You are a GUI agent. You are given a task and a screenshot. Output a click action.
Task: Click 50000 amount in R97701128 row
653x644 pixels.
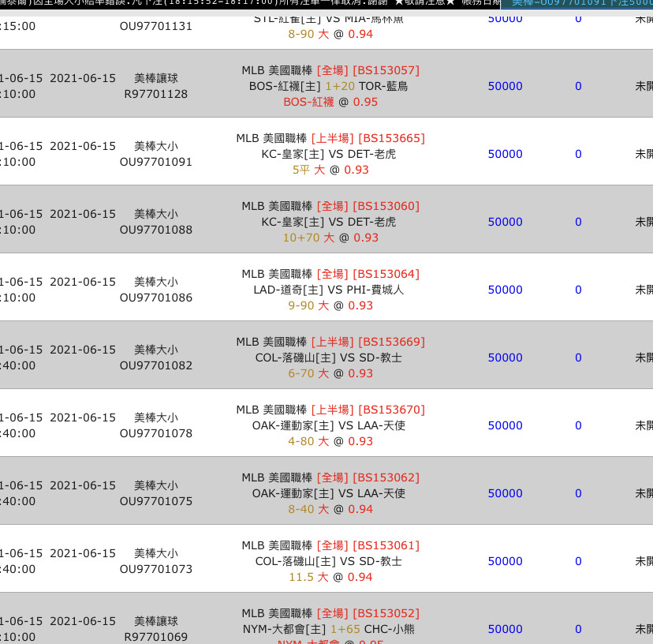click(x=506, y=86)
